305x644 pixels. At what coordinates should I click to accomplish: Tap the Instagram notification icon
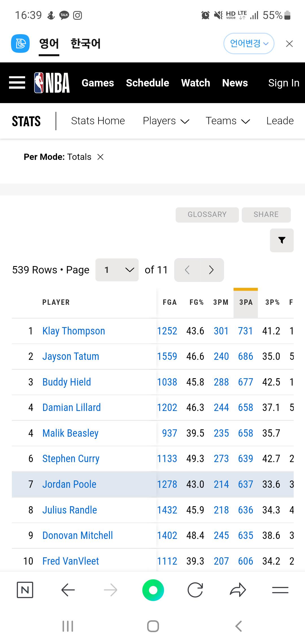point(77,15)
